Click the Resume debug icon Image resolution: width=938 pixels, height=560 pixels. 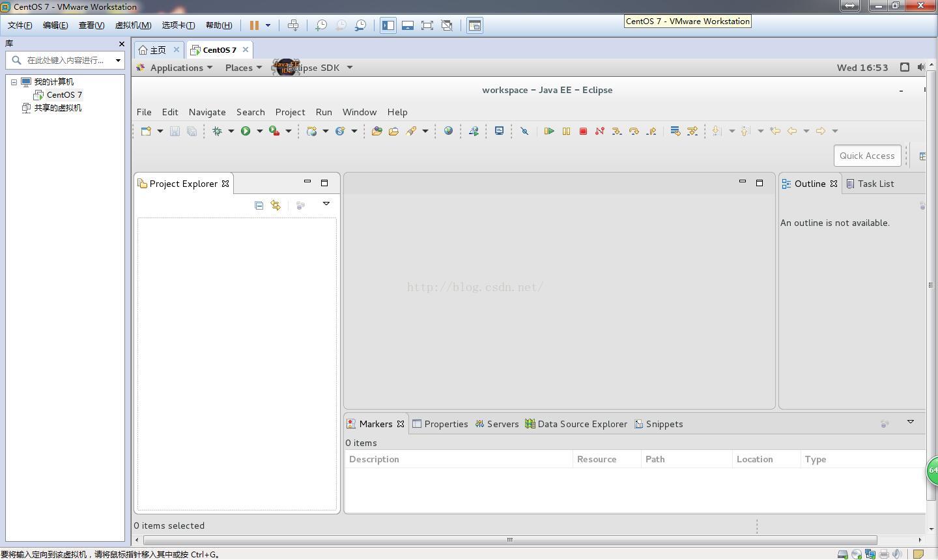coord(549,131)
